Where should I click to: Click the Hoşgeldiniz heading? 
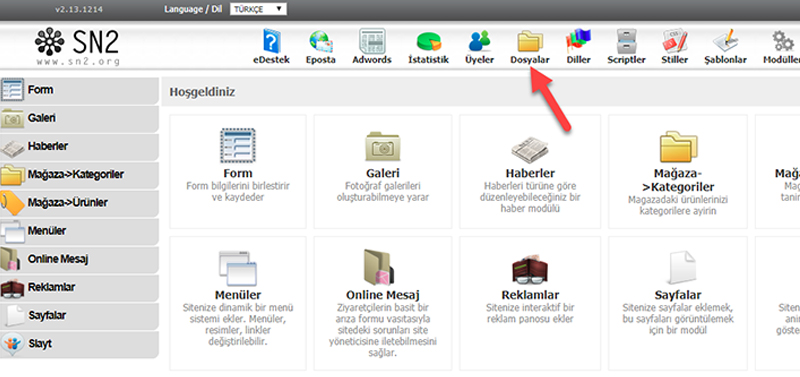click(x=202, y=92)
